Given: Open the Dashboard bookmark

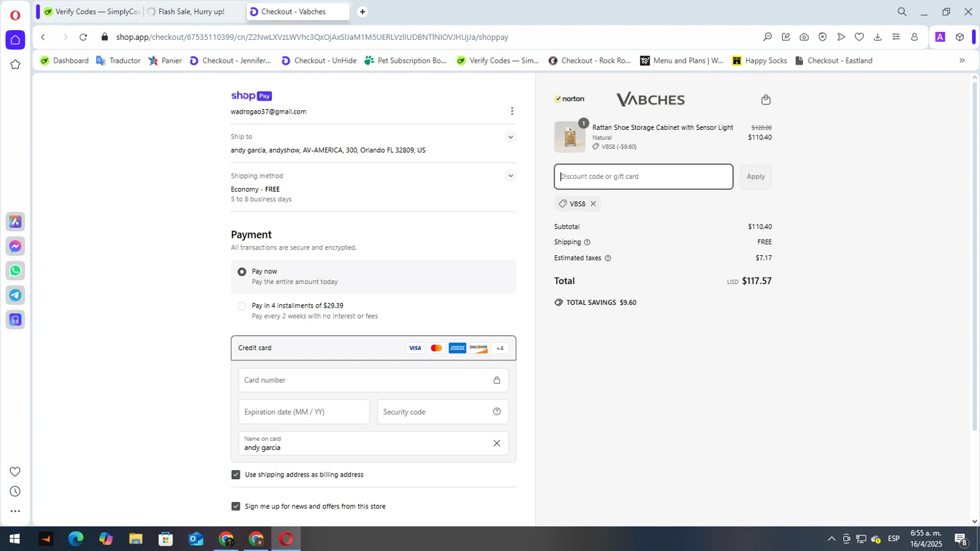Looking at the screenshot, I should [65, 61].
